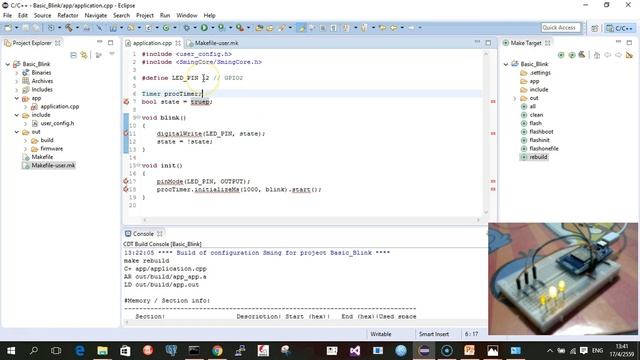640x360 pixels.
Task: Click the ENG language indicator in system tray
Action: click(x=597, y=351)
